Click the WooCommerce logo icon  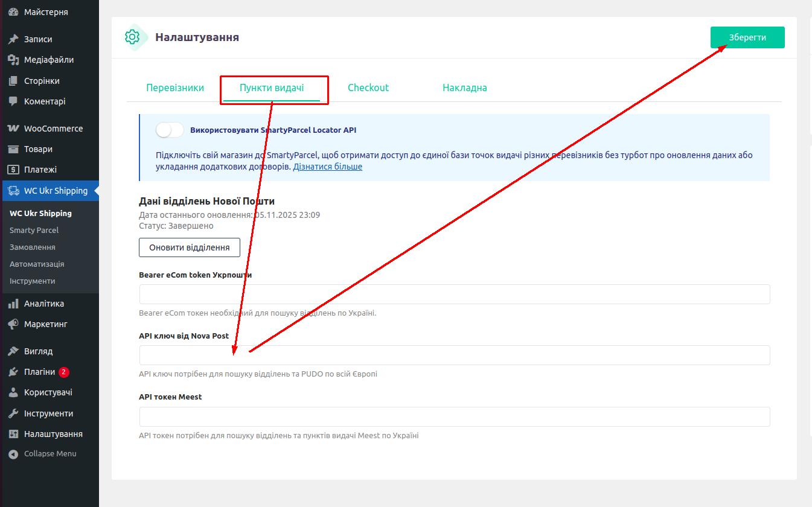pos(13,129)
